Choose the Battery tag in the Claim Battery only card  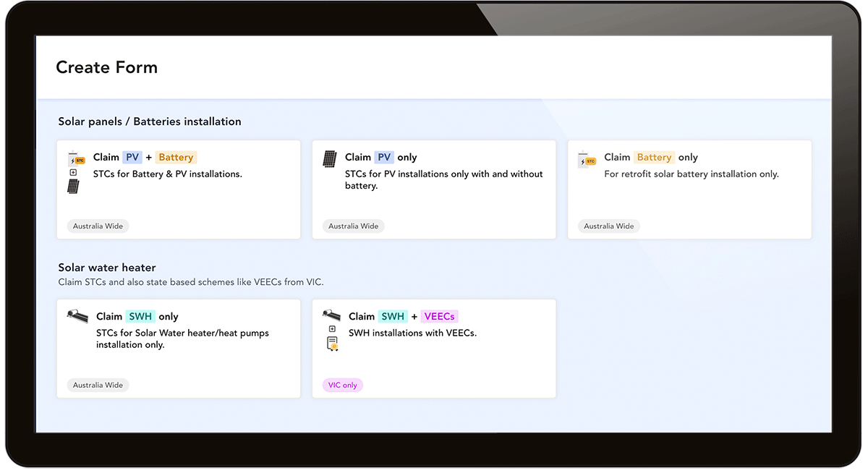654,158
